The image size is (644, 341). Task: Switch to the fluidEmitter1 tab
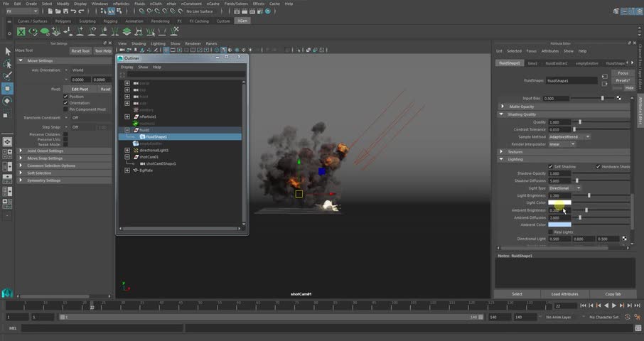tap(557, 63)
